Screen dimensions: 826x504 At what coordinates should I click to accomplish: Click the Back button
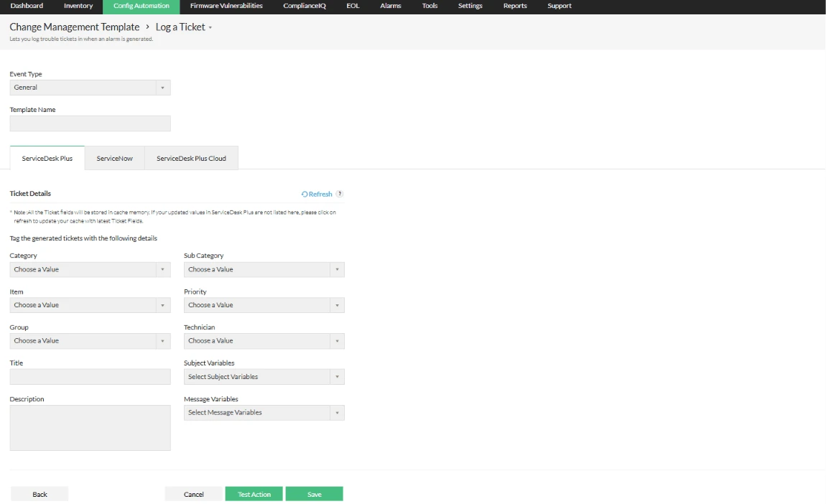(x=40, y=494)
